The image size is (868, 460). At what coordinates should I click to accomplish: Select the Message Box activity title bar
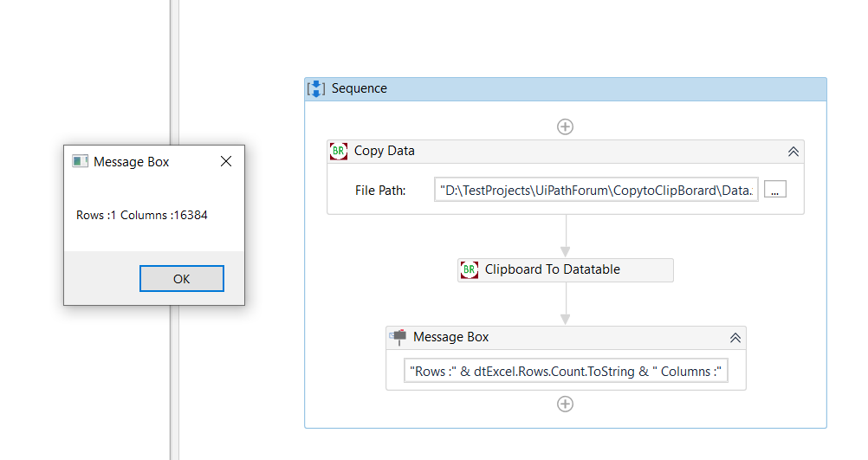pos(563,337)
